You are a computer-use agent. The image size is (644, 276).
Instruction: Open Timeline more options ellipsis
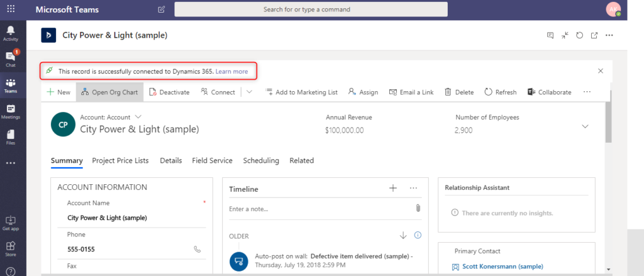414,188
